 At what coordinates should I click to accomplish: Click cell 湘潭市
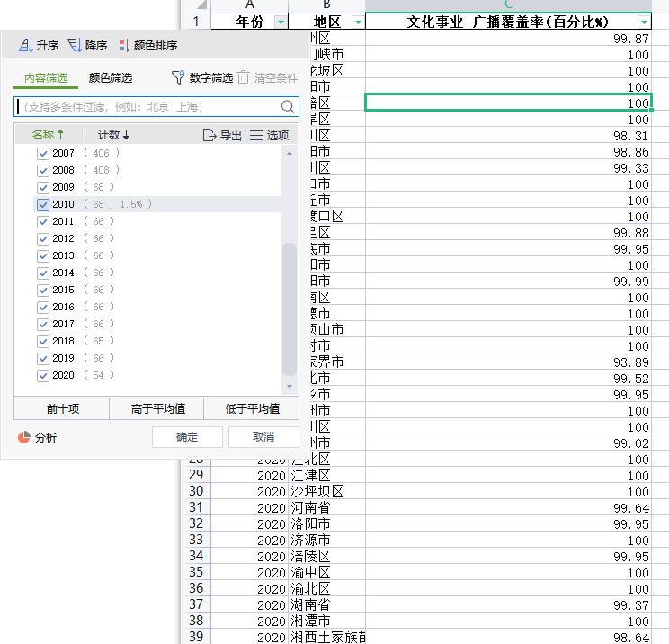tap(326, 621)
